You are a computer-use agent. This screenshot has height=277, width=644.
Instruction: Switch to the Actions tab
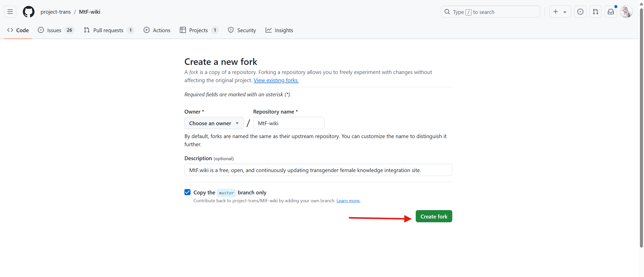pos(157,30)
